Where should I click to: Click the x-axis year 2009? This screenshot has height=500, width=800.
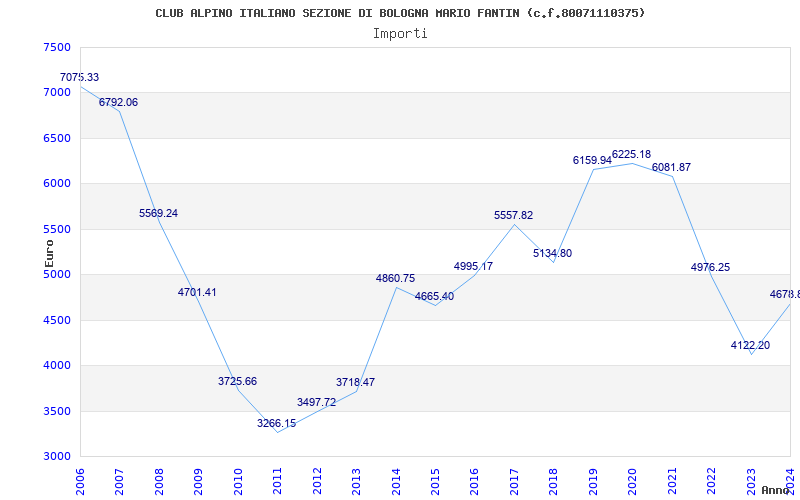point(198,481)
